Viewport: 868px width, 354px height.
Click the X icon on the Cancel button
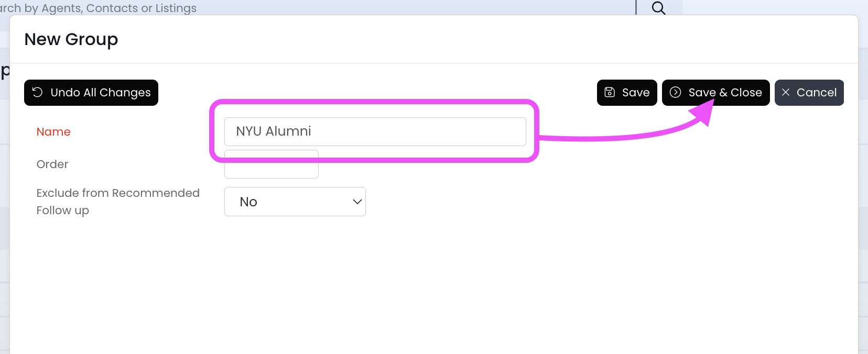coord(786,92)
